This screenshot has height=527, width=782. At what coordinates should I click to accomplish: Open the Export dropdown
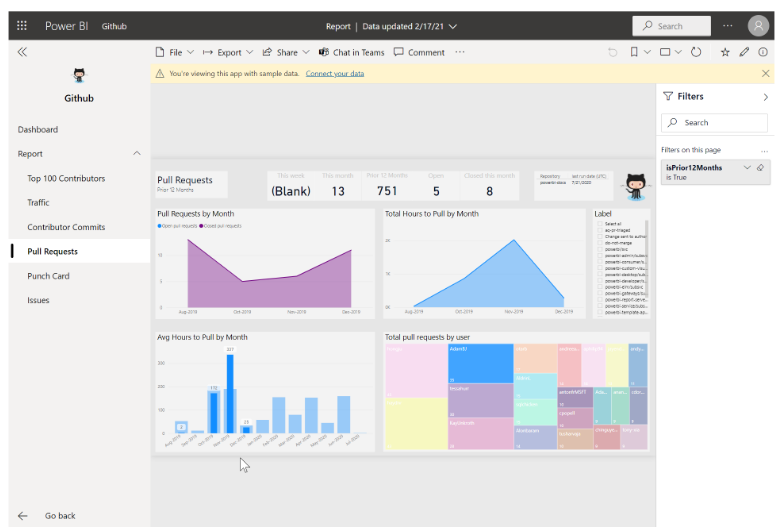coord(228,52)
